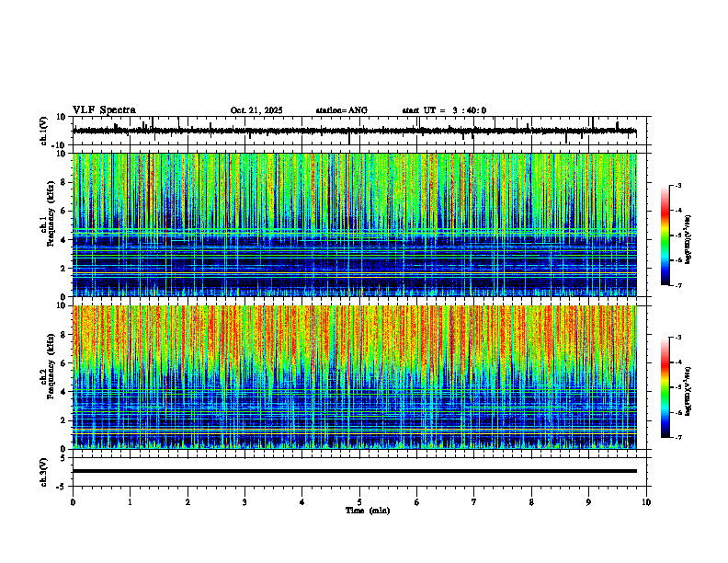
Task: Click the '6' tick on ch.2 frequency axis
Action: pos(63,363)
